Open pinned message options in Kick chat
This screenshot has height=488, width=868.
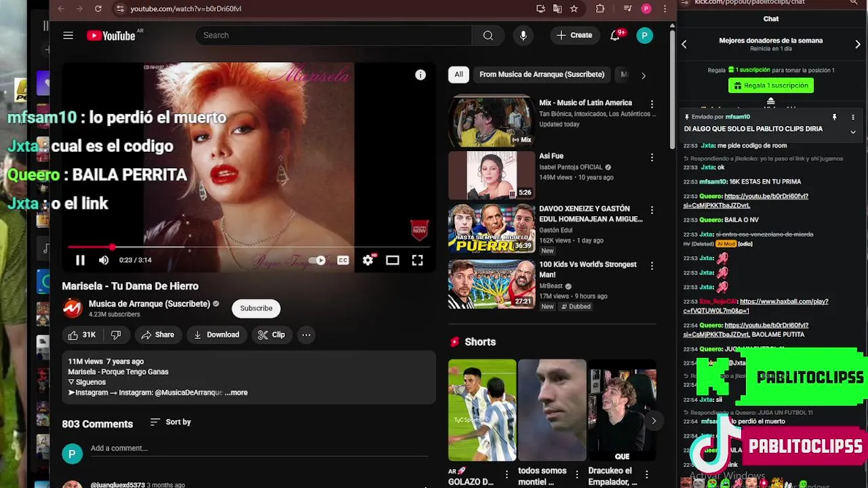tap(853, 117)
